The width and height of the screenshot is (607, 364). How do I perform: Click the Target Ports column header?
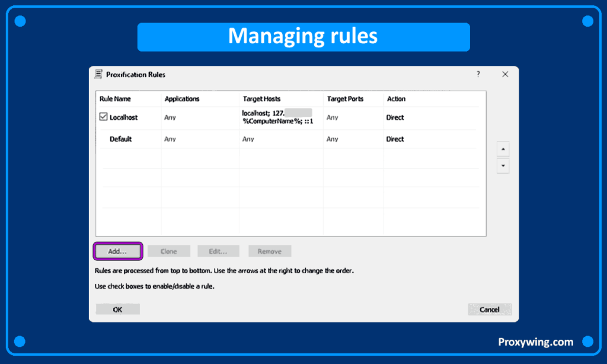tap(345, 99)
